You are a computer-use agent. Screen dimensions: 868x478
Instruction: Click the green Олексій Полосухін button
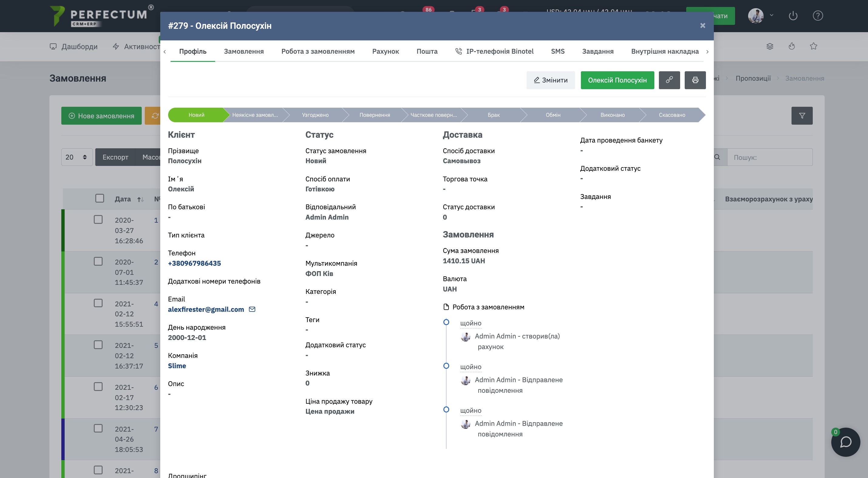click(617, 80)
